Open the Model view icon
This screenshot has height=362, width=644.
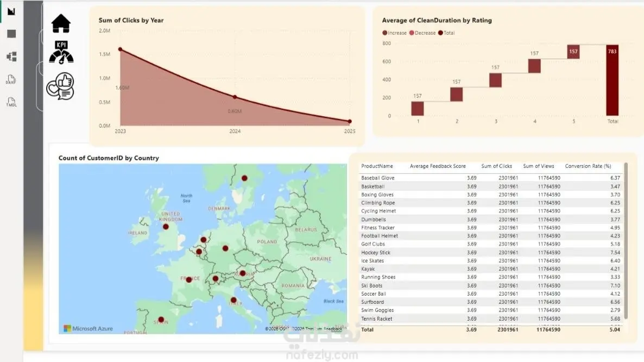coord(11,57)
